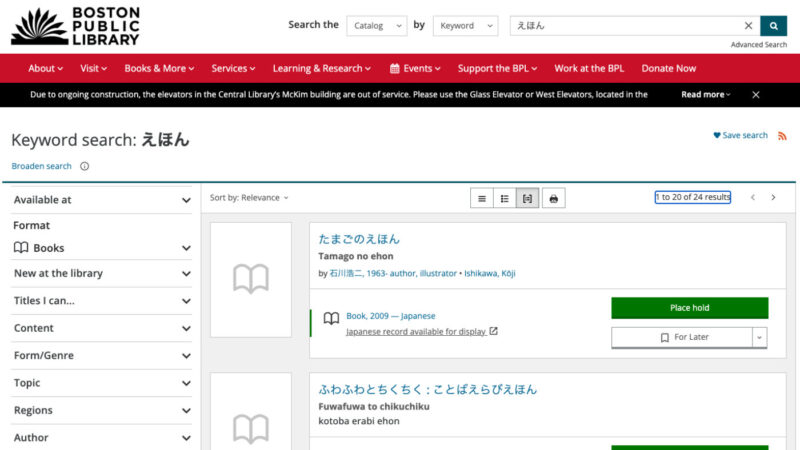Image resolution: width=800 pixels, height=450 pixels.
Task: Click the book format icon beside Book, 2009
Action: 331,318
